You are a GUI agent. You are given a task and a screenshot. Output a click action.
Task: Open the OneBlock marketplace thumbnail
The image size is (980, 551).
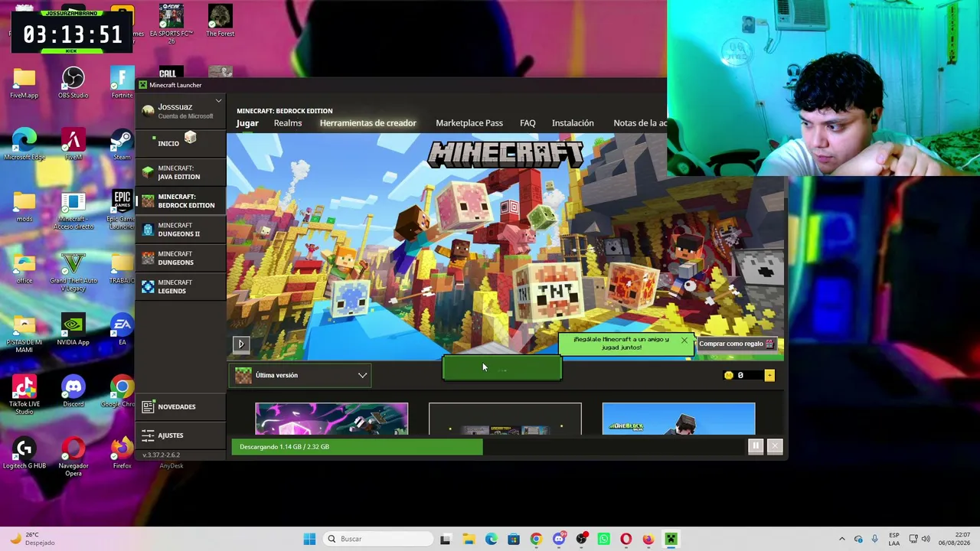[678, 419]
